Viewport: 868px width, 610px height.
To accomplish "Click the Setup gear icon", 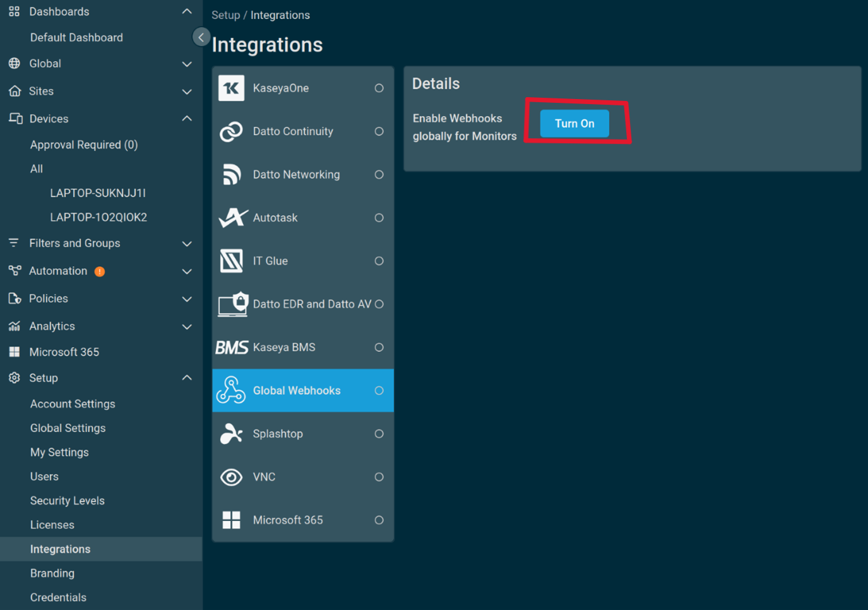I will [14, 378].
